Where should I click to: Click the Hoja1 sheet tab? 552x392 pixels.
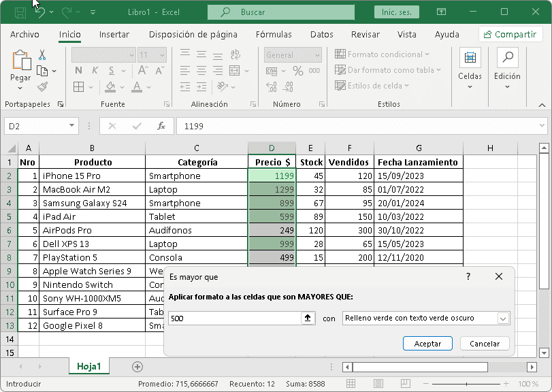(88, 366)
